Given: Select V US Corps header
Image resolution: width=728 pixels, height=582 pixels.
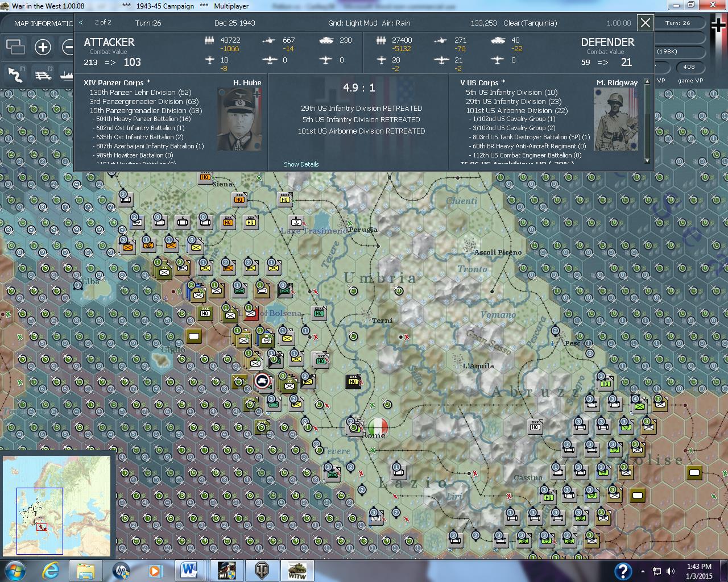Looking at the screenshot, I should click(x=483, y=83).
